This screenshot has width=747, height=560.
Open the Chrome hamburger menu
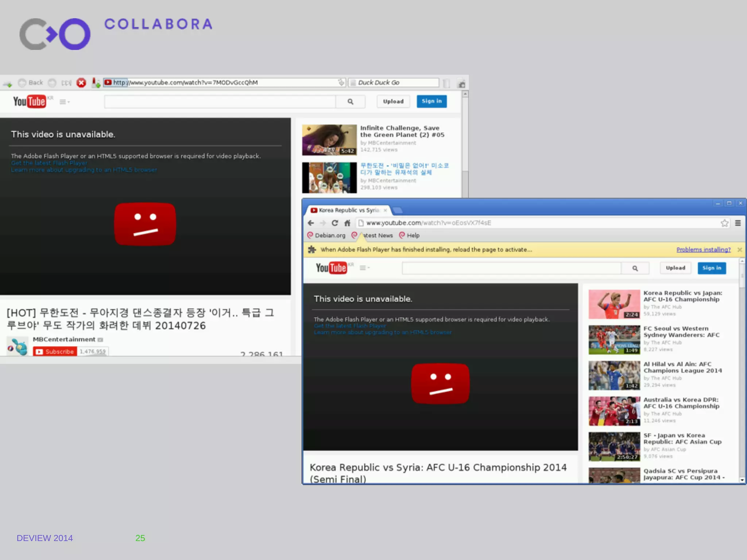point(738,223)
